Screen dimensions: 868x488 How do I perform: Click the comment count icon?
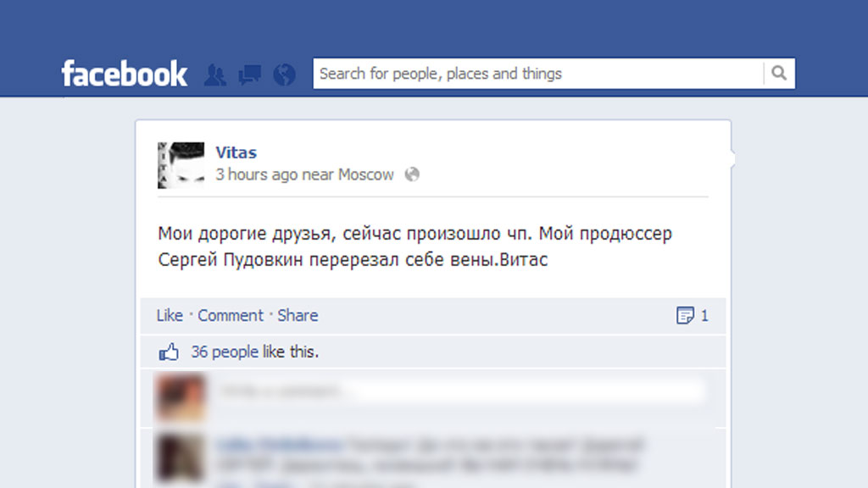click(685, 315)
